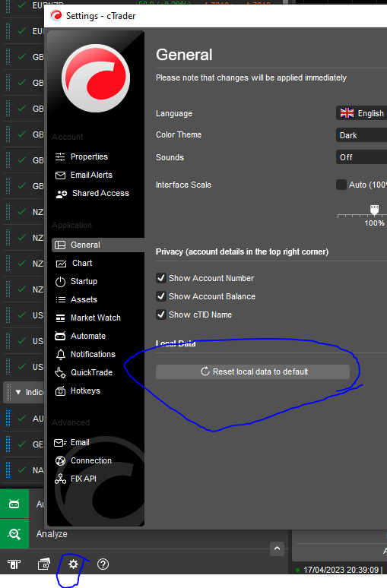This screenshot has width=387, height=588.
Task: Click the up chevron button near bottom
Action: (277, 548)
